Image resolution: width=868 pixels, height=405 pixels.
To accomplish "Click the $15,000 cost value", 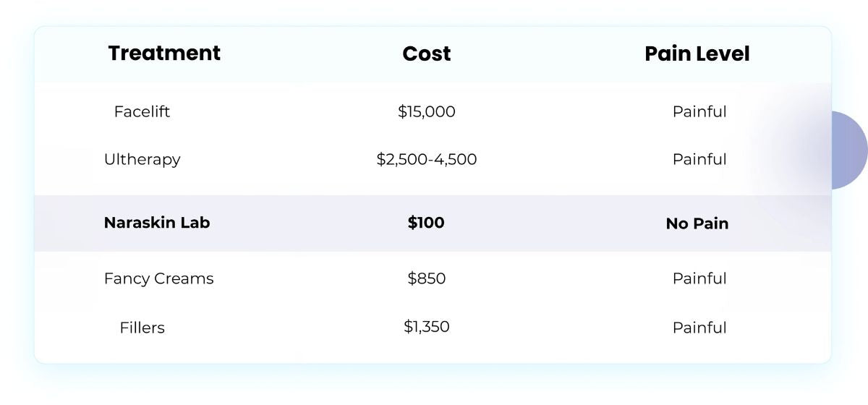I will [426, 112].
